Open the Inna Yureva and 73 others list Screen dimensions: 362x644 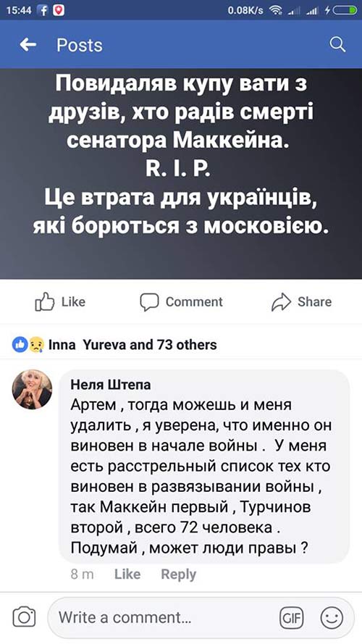(132, 345)
